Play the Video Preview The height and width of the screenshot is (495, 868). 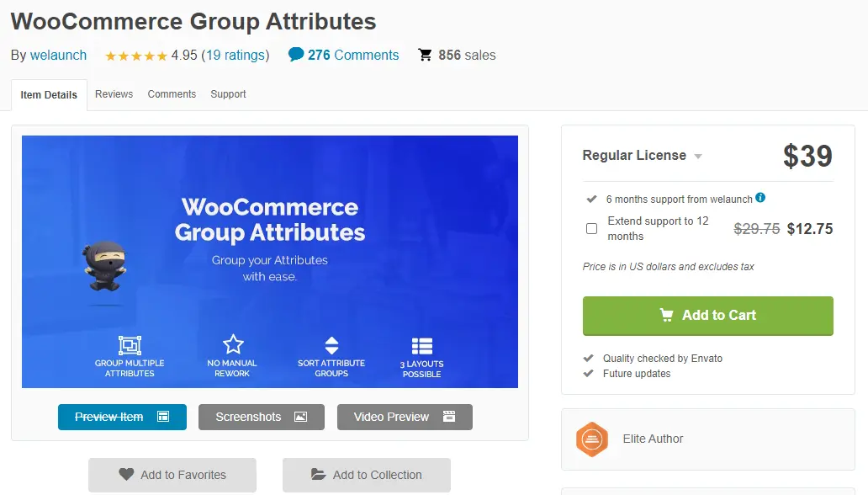(x=405, y=417)
